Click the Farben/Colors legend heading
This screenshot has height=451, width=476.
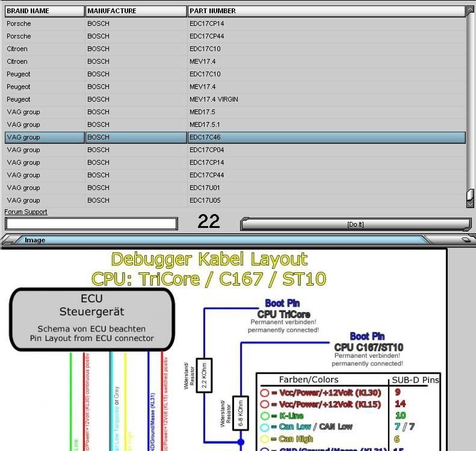pyautogui.click(x=309, y=379)
